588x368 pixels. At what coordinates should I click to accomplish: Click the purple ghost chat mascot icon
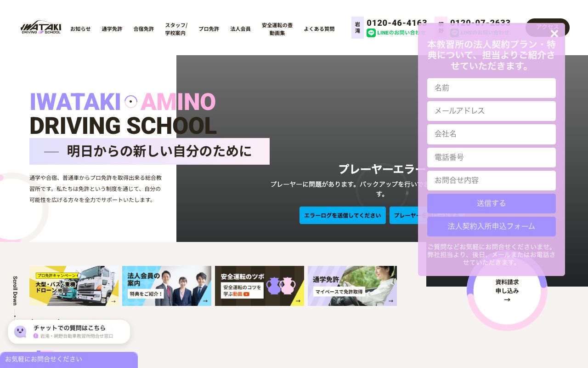(x=20, y=331)
